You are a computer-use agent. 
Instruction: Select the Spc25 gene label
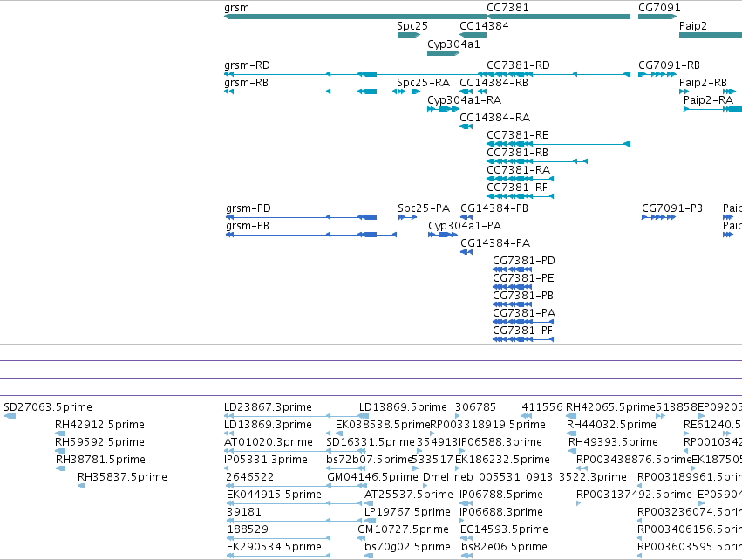(x=412, y=25)
